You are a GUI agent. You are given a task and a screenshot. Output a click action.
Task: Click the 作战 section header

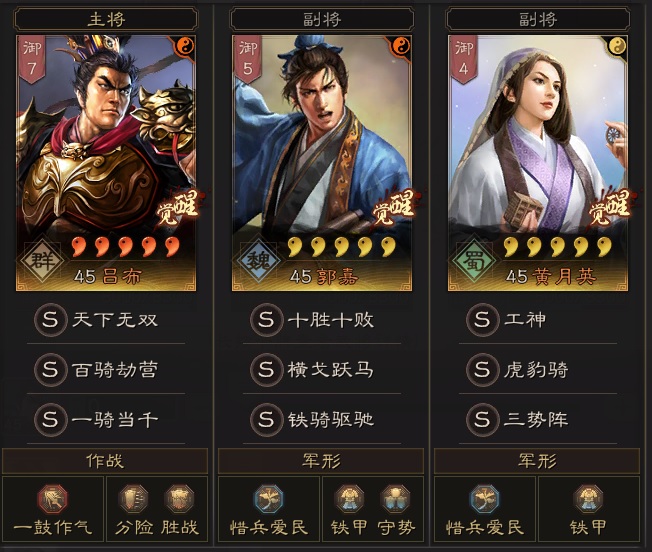coord(105,461)
